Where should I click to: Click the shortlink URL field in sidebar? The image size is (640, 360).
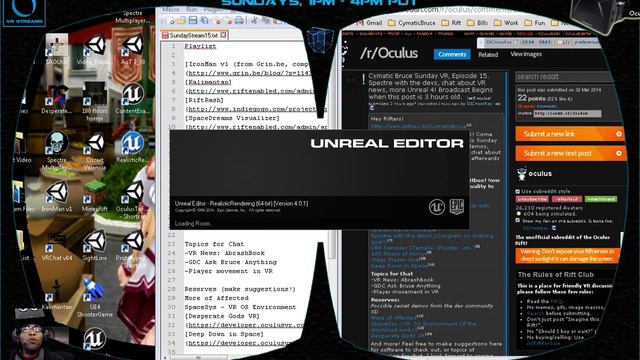pyautogui.click(x=567, y=113)
